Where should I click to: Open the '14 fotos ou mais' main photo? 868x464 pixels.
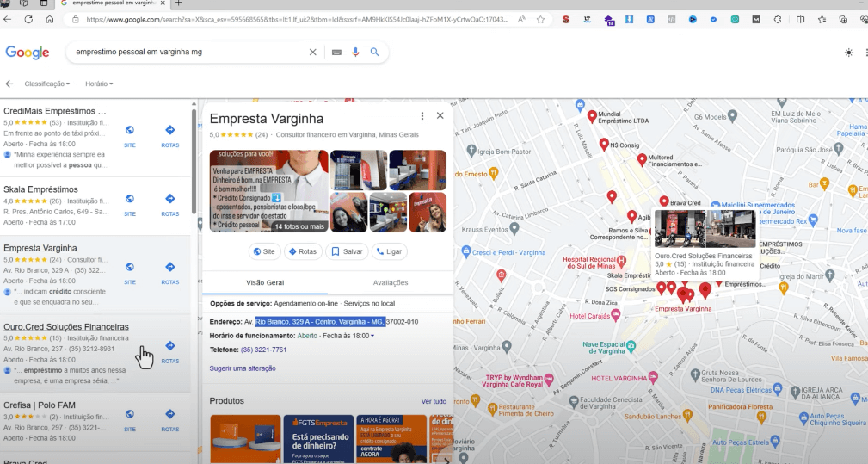(x=269, y=191)
